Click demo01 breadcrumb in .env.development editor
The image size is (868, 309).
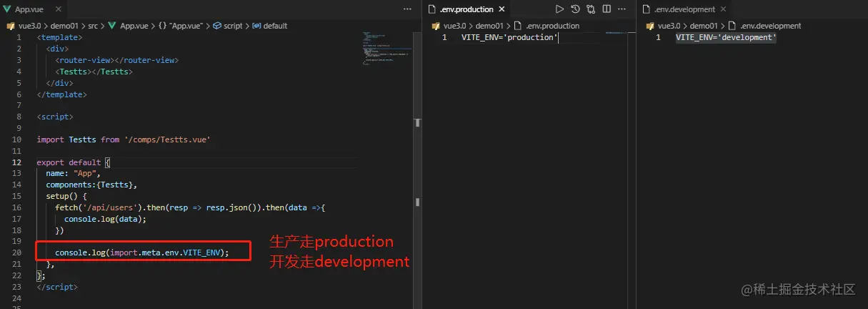pos(703,26)
